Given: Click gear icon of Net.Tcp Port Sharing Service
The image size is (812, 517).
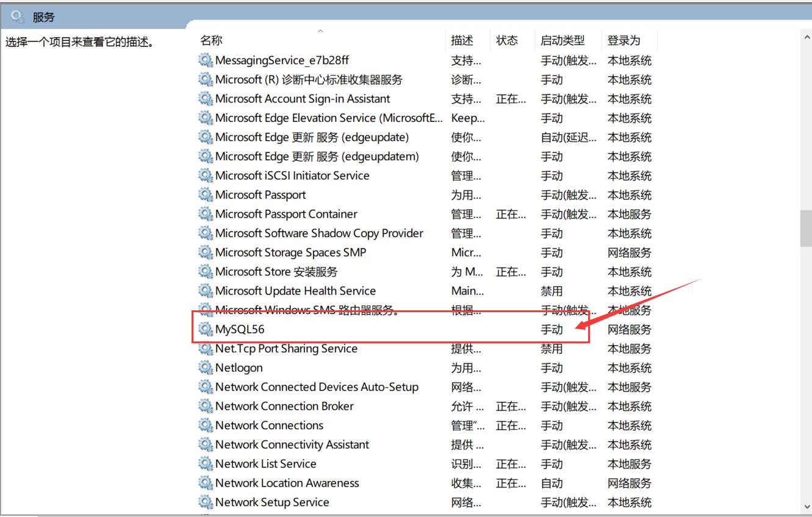Looking at the screenshot, I should 206,349.
